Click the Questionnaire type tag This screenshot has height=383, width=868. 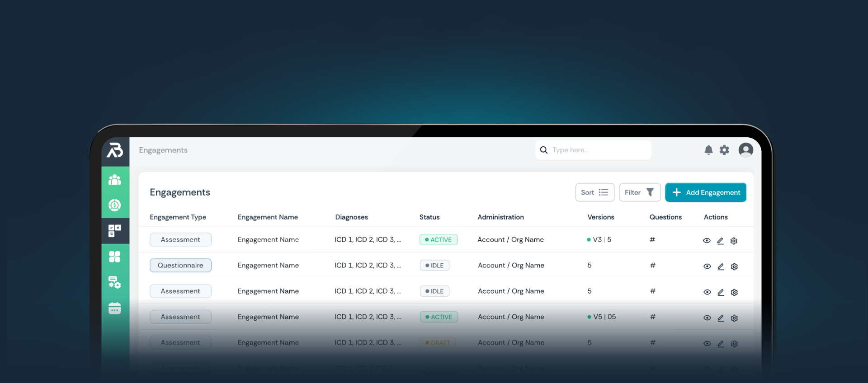coord(180,266)
